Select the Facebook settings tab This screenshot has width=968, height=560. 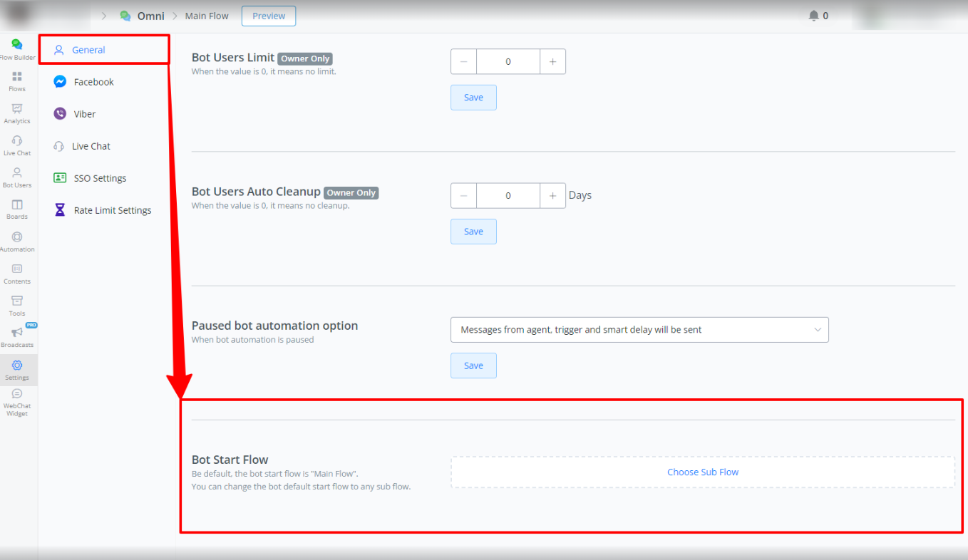pos(93,82)
